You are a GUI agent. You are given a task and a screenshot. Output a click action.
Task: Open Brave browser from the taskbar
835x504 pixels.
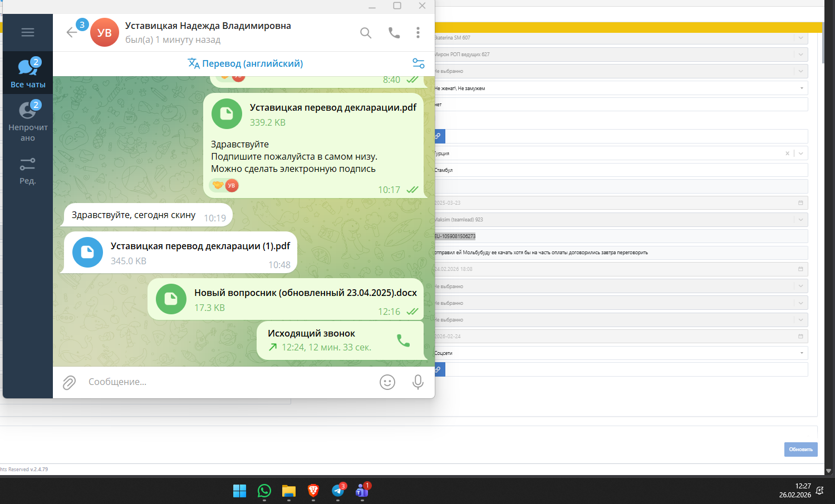coord(313,491)
